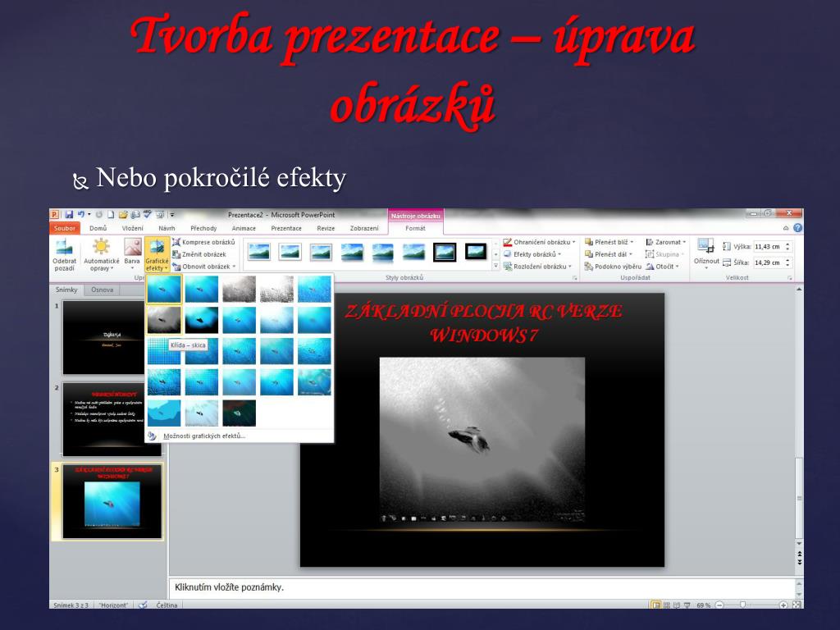Open Automatické opravy corrections menu

pyautogui.click(x=101, y=255)
